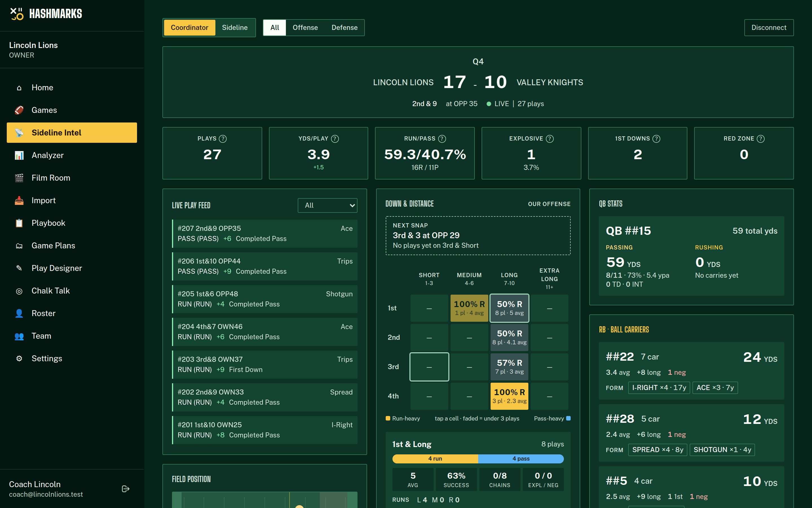Click coach@lincolnlions.test account email

[46, 494]
